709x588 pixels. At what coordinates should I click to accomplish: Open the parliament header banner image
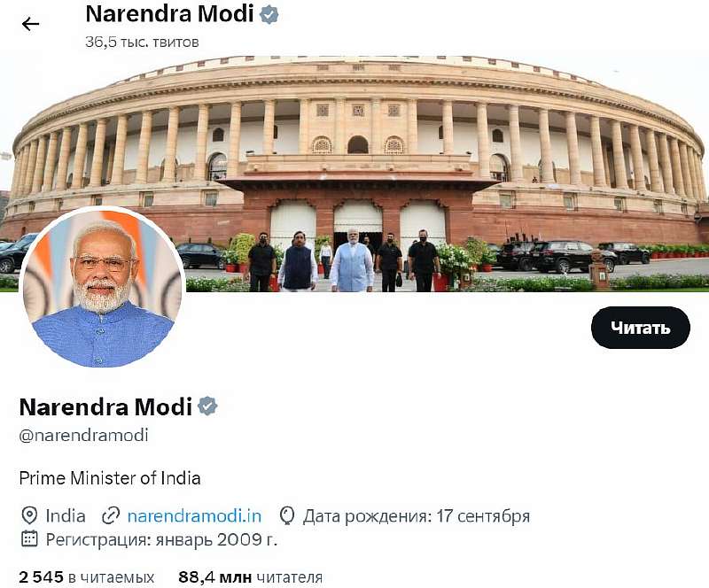[354, 174]
